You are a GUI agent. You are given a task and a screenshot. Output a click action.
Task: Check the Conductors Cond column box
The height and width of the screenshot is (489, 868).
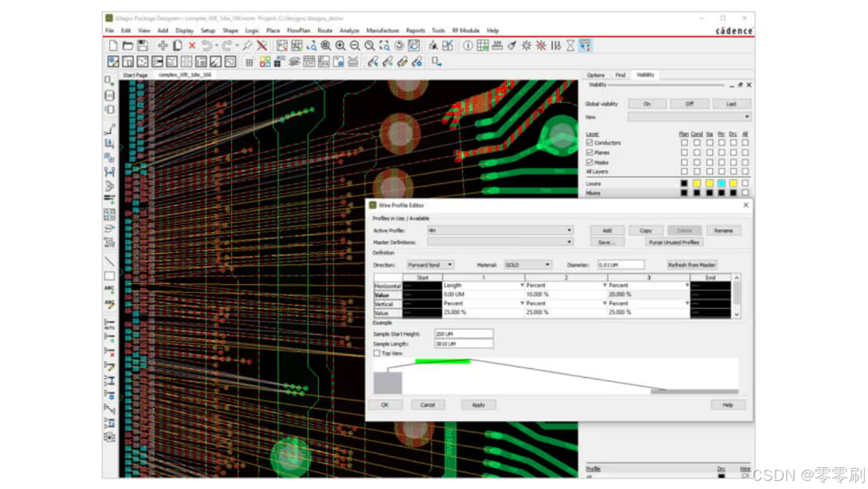[x=697, y=143]
